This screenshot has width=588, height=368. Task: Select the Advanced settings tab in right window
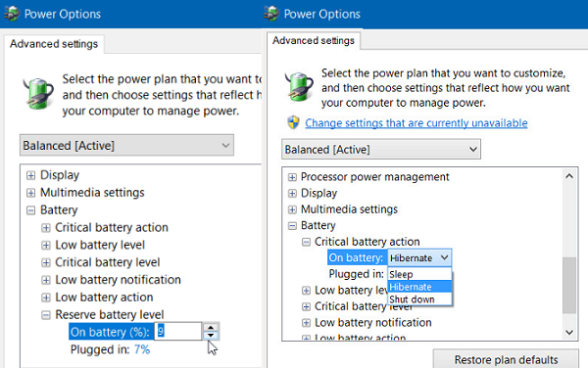click(x=314, y=40)
